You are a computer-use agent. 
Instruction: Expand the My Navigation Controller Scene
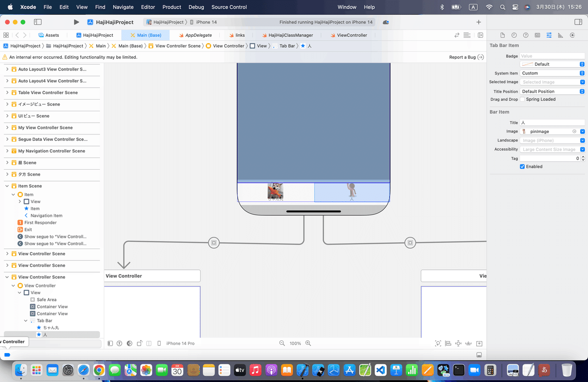point(7,151)
